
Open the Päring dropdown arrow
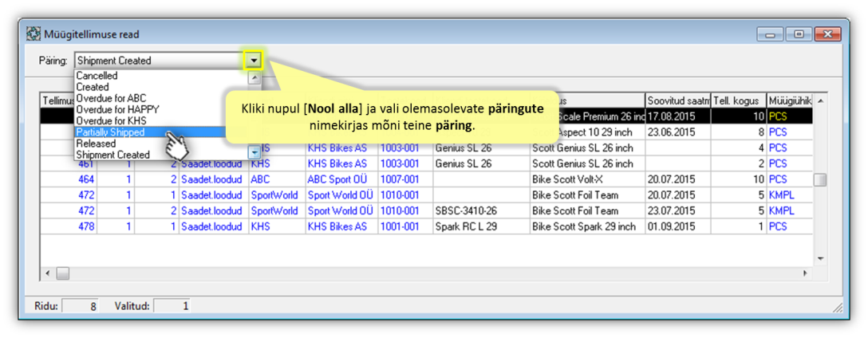point(253,61)
